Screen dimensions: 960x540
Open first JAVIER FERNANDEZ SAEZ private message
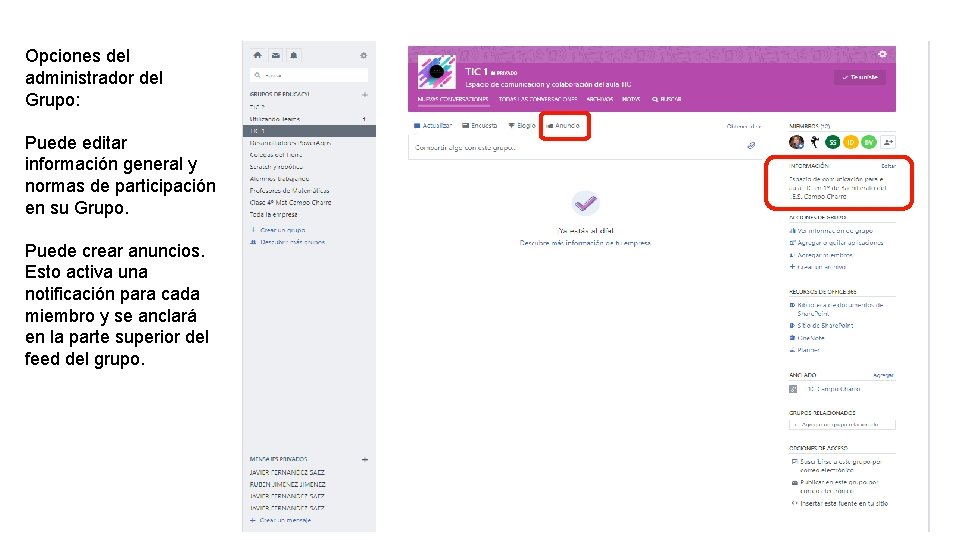[287, 473]
